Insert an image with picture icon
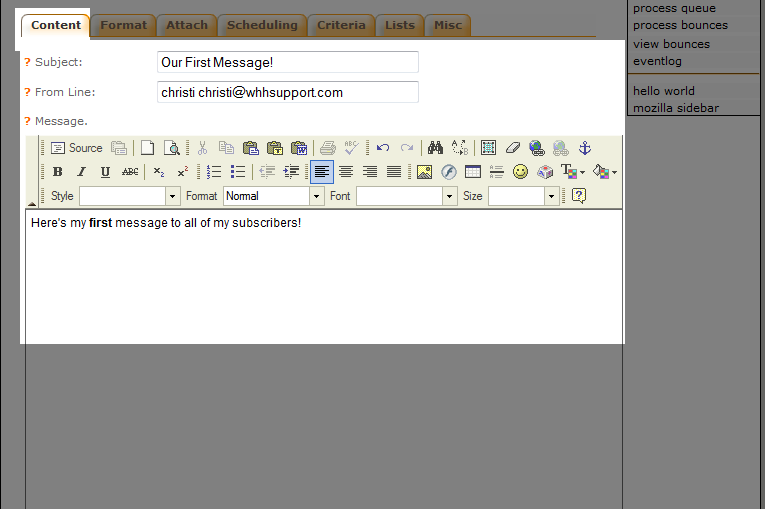765x509 pixels. click(424, 172)
